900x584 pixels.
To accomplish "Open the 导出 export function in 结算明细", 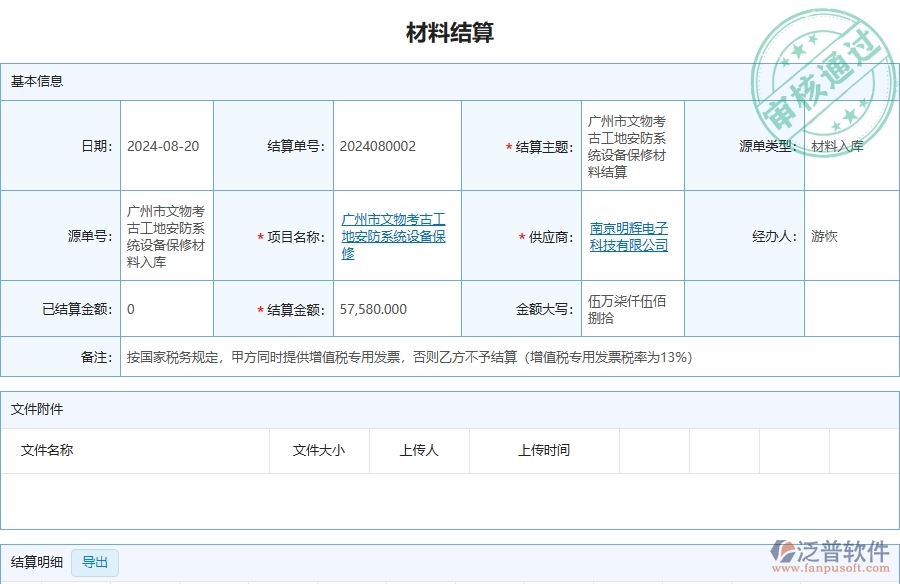I will point(95,563).
